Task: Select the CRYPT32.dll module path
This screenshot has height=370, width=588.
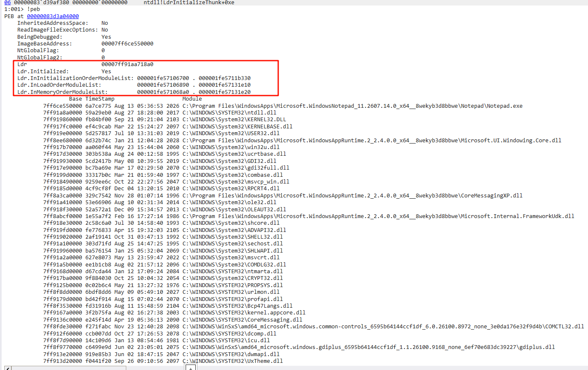Action: pyautogui.click(x=233, y=278)
